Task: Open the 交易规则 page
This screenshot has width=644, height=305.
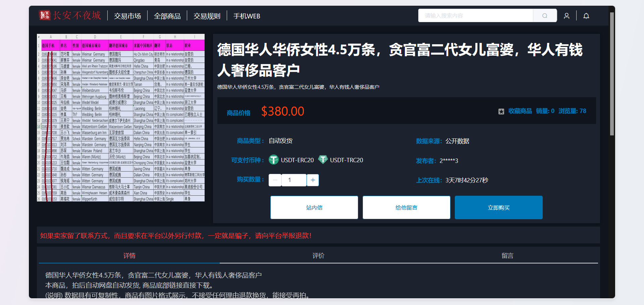Action: 207,16
